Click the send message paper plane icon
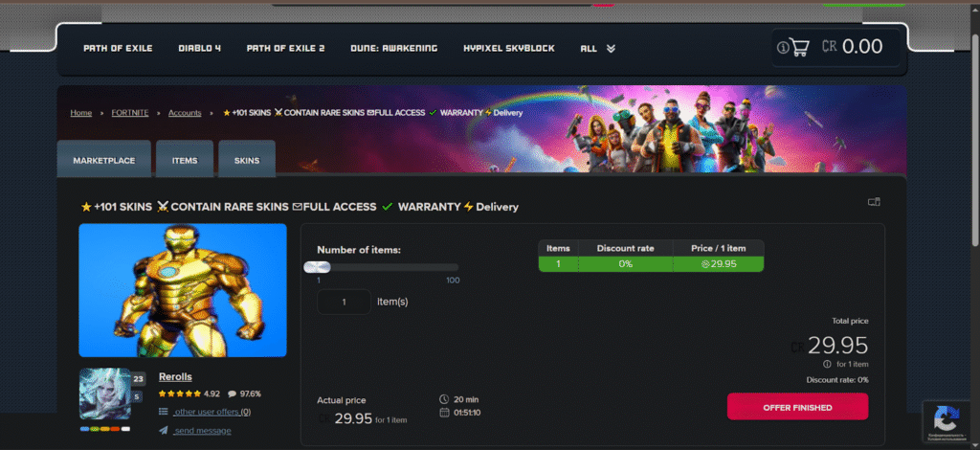 [164, 431]
